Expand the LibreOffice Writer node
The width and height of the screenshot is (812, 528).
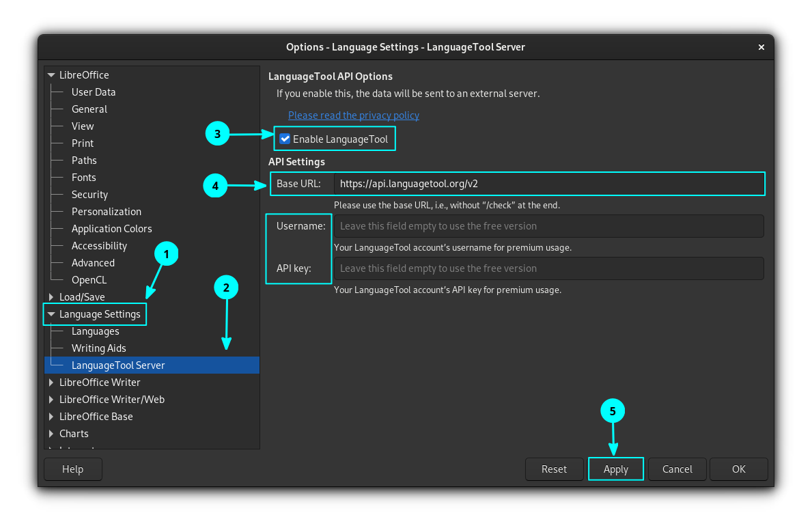point(51,383)
